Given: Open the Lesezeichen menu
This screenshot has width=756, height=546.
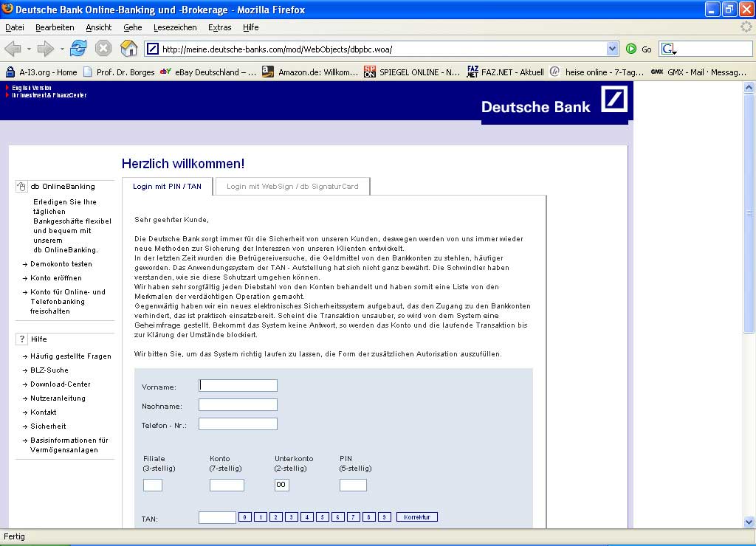Looking at the screenshot, I should pyautogui.click(x=175, y=27).
